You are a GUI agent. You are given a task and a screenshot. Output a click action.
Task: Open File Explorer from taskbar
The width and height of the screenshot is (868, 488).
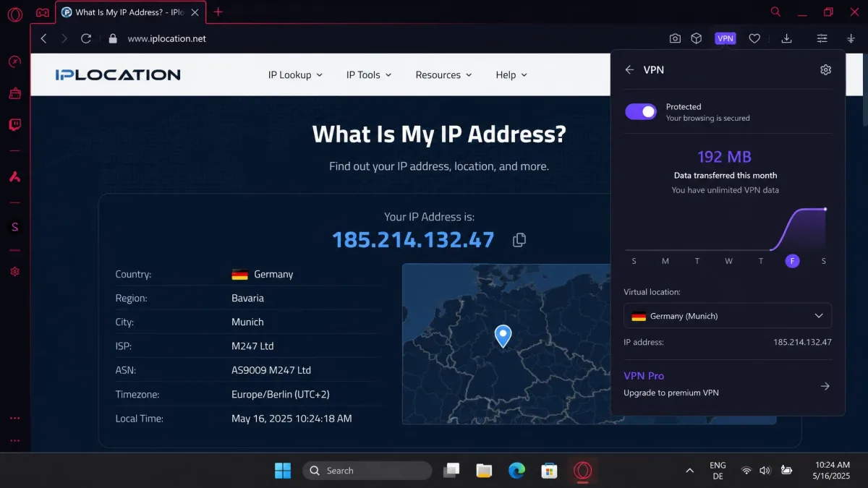point(484,471)
